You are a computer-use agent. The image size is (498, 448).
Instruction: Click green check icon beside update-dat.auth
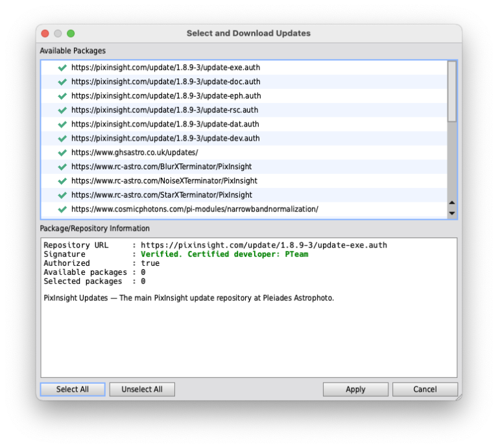point(62,124)
